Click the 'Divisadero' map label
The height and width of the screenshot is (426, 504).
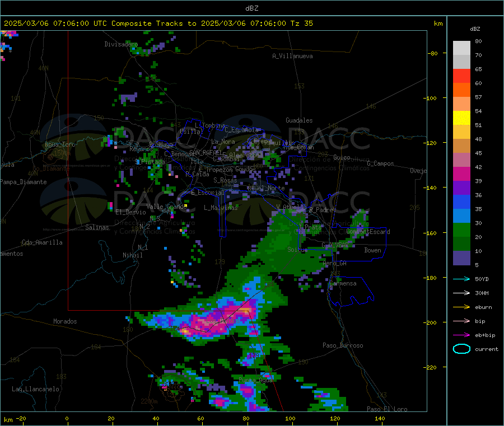[121, 44]
